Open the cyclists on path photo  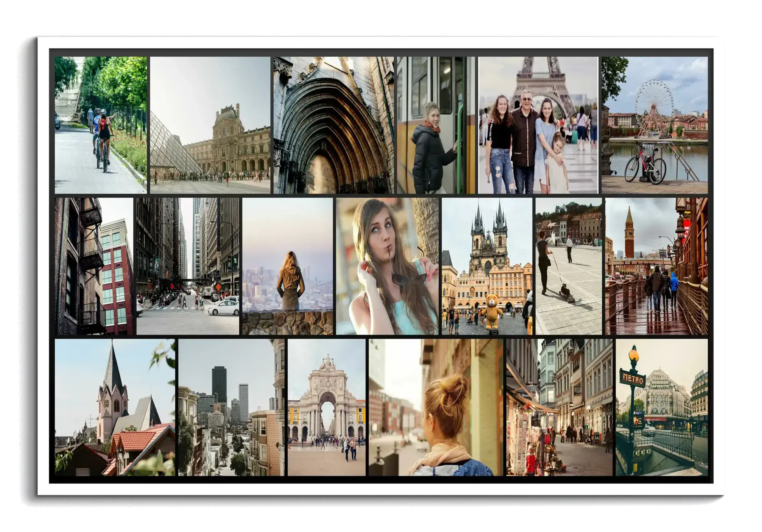(x=100, y=125)
